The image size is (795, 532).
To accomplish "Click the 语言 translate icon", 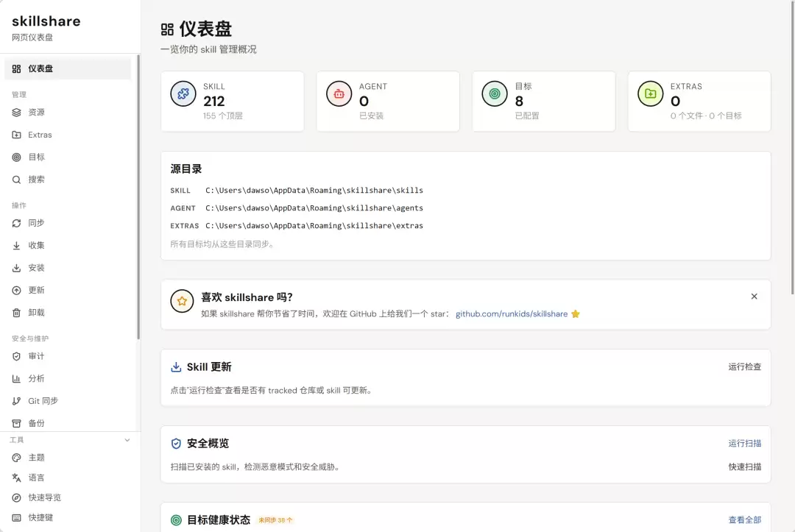I will pos(16,478).
